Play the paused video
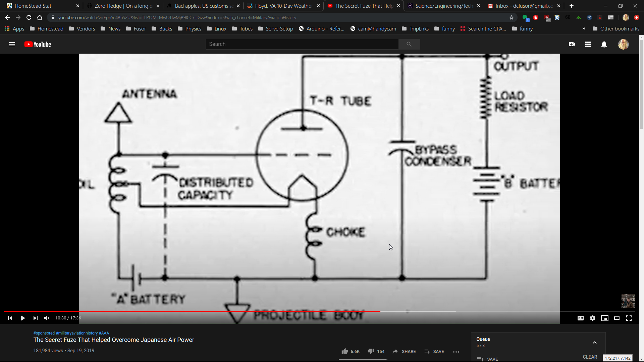Screen dimensions: 644x362 22,318
